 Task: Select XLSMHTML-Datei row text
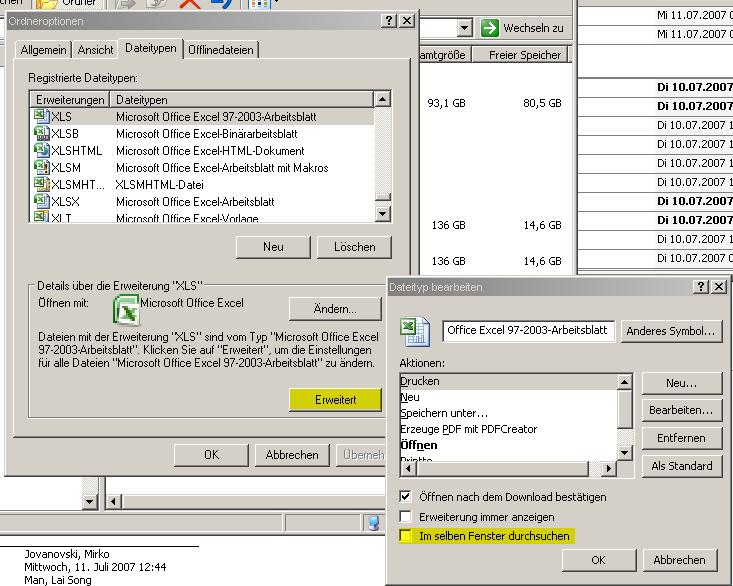tap(159, 185)
